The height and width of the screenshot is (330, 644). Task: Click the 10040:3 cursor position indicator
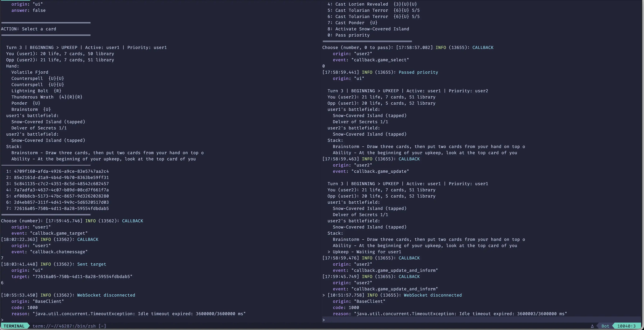click(x=627, y=326)
